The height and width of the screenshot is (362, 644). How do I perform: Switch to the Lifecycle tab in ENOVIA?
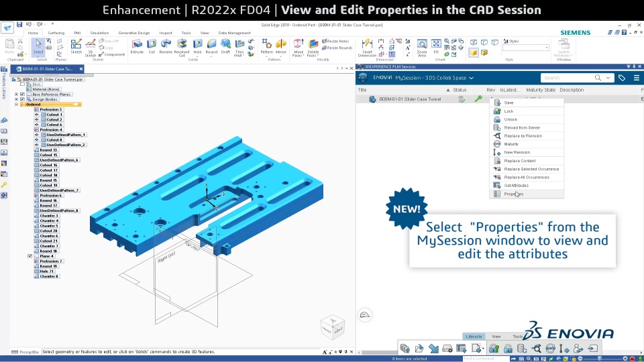[x=474, y=337]
